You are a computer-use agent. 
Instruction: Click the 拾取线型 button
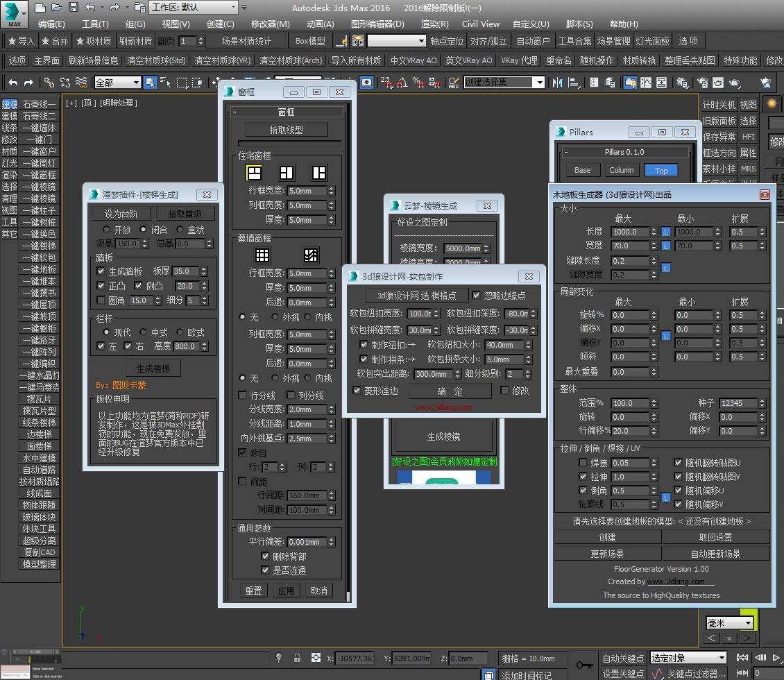point(286,130)
